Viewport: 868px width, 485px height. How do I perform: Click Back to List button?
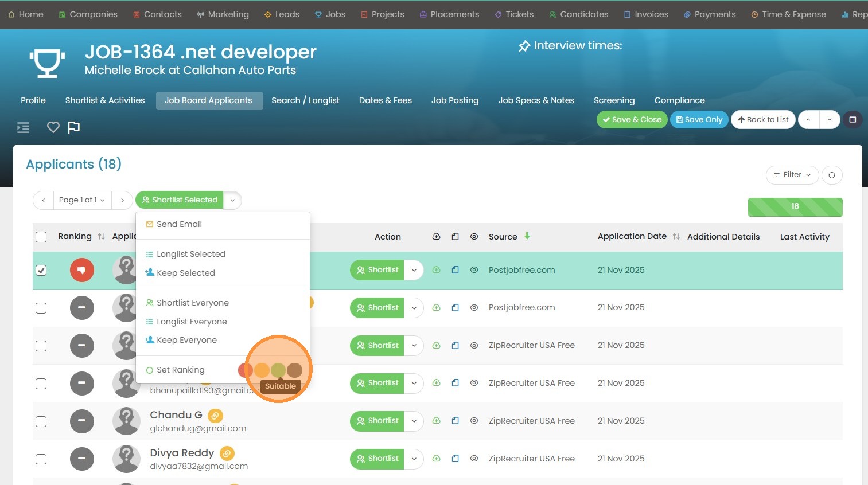763,119
